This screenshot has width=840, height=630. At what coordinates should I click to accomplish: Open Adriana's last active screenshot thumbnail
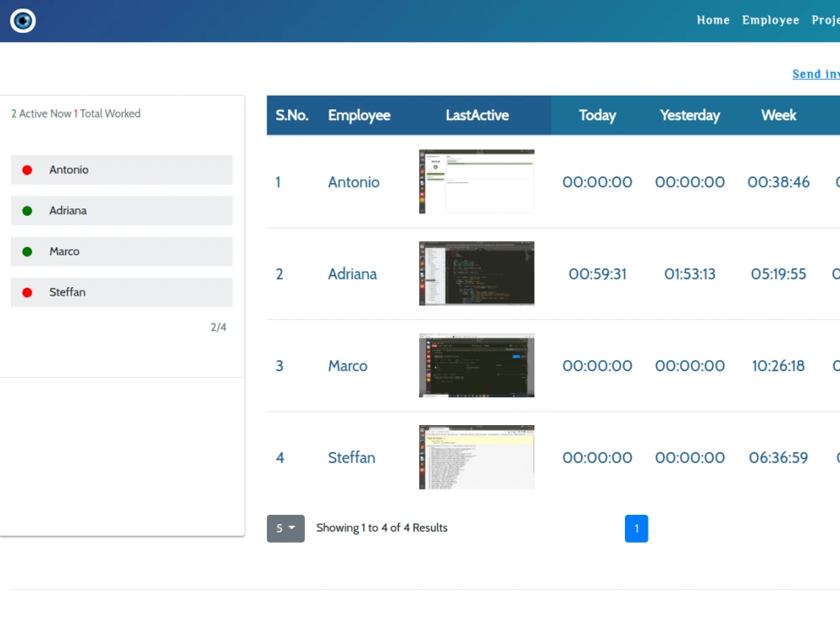tap(477, 273)
